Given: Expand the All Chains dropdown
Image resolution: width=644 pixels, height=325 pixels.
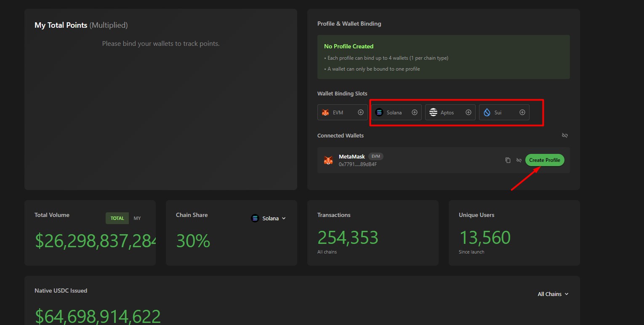Looking at the screenshot, I should [553, 294].
